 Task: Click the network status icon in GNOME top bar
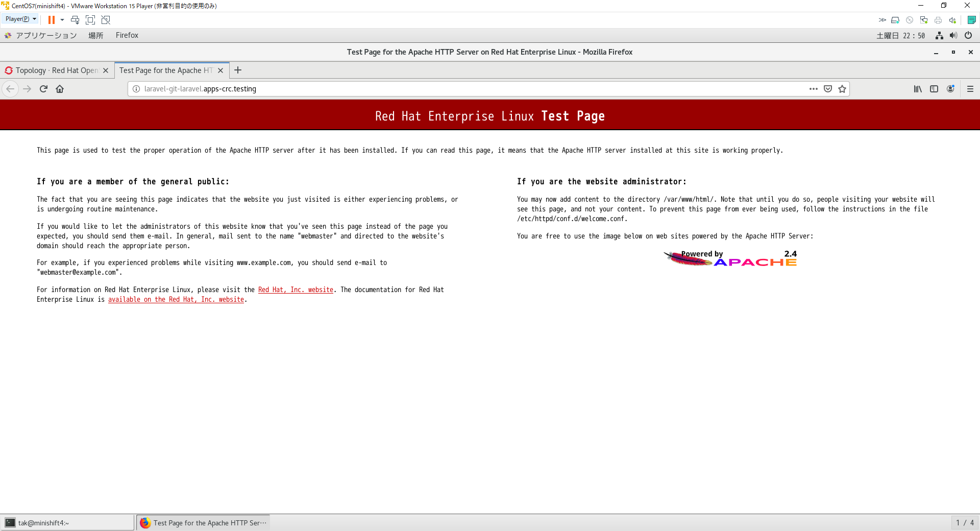[939, 35]
